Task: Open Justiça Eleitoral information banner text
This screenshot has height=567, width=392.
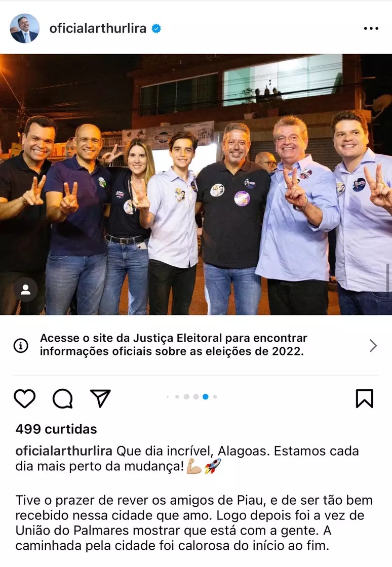Action: click(x=173, y=345)
